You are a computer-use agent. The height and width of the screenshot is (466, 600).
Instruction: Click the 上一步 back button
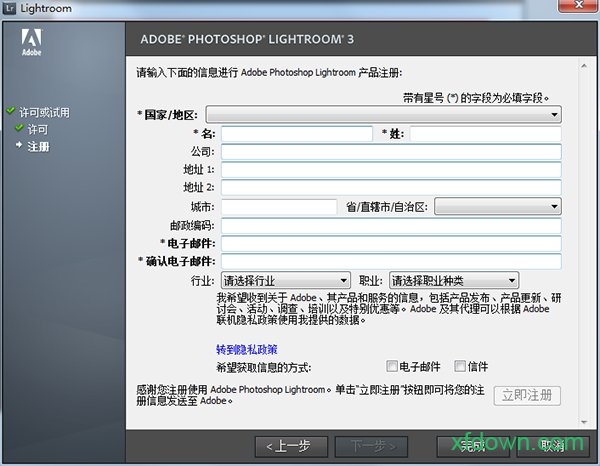pos(291,446)
